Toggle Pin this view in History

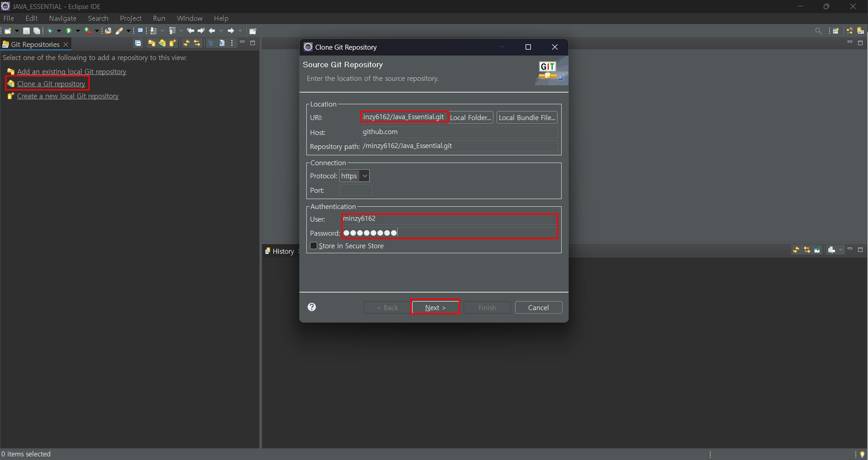[817, 250]
